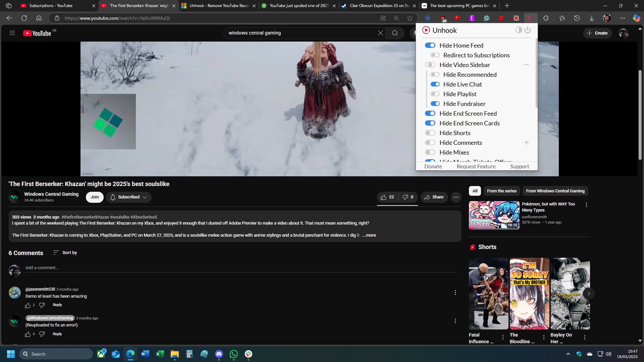This screenshot has height=362, width=644.
Task: Toggle Hide Home Feed switch
Action: tap(430, 45)
